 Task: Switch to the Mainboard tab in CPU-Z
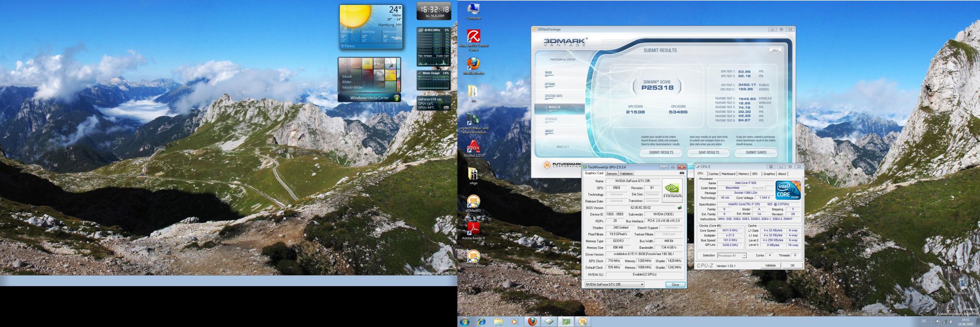pos(728,174)
